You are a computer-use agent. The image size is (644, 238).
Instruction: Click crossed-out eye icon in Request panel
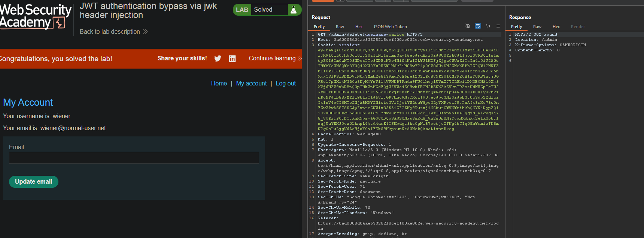468,26
